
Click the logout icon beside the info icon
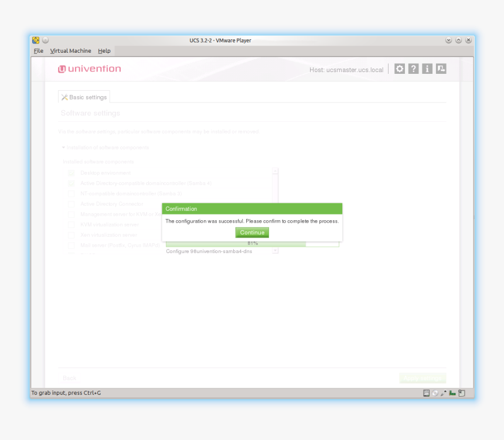coord(441,69)
